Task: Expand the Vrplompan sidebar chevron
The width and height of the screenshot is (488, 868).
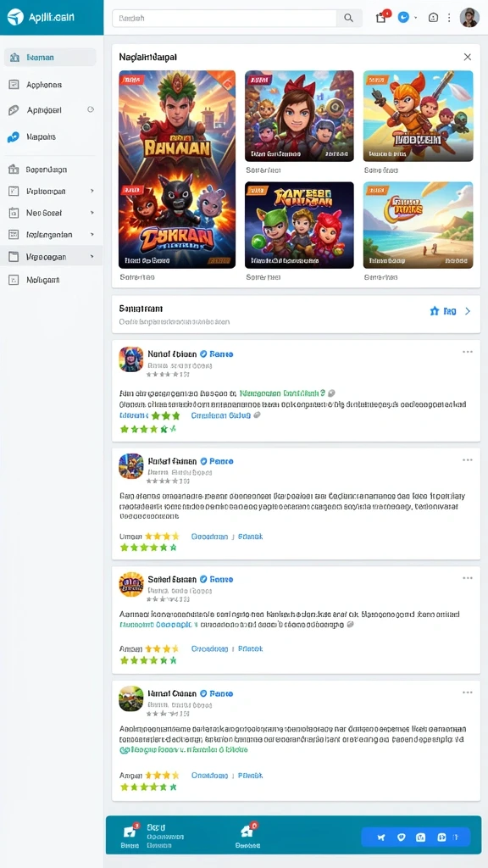Action: [91, 191]
